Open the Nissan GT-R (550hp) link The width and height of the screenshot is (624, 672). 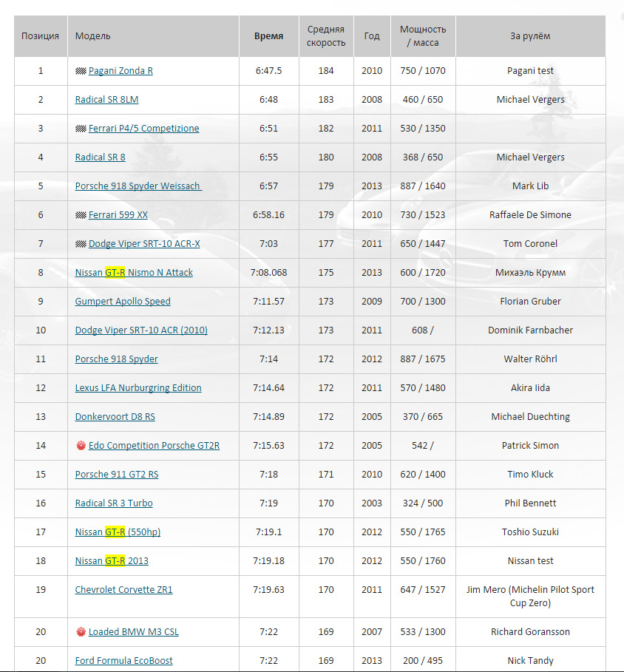click(118, 532)
